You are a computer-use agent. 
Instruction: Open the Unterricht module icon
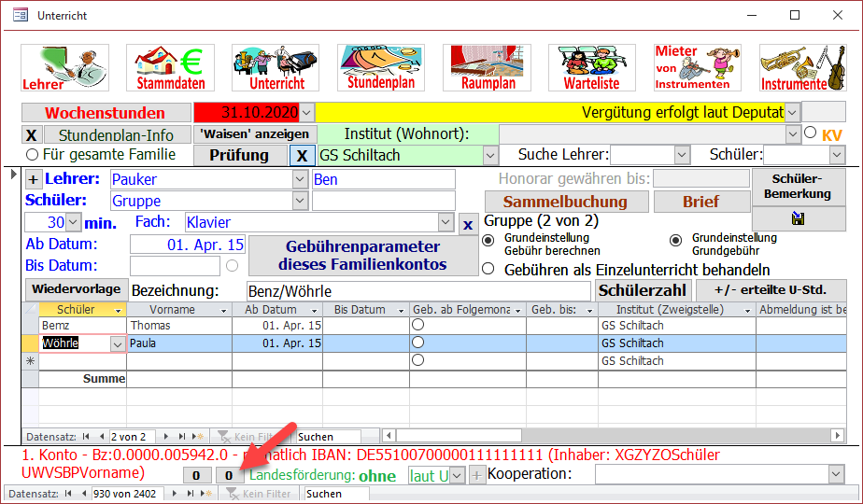click(276, 67)
